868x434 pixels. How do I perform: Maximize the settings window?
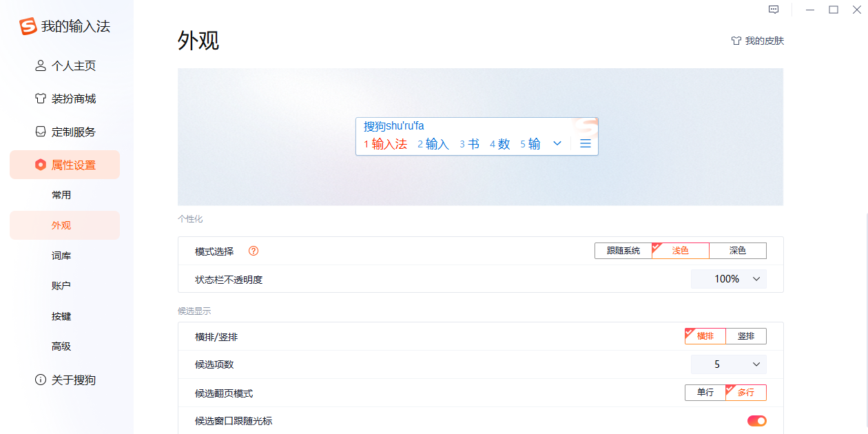[x=834, y=10]
